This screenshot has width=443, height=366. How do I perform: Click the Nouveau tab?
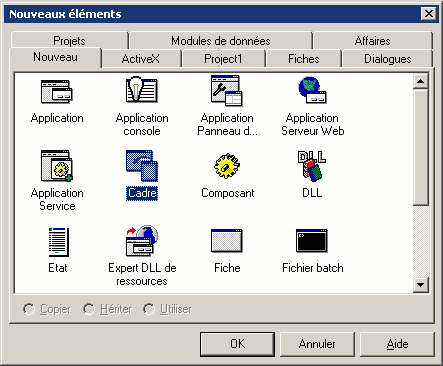pyautogui.click(x=55, y=57)
